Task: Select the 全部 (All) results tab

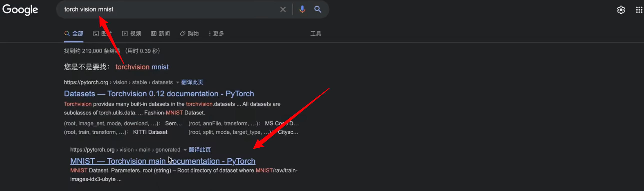Action: click(x=74, y=33)
